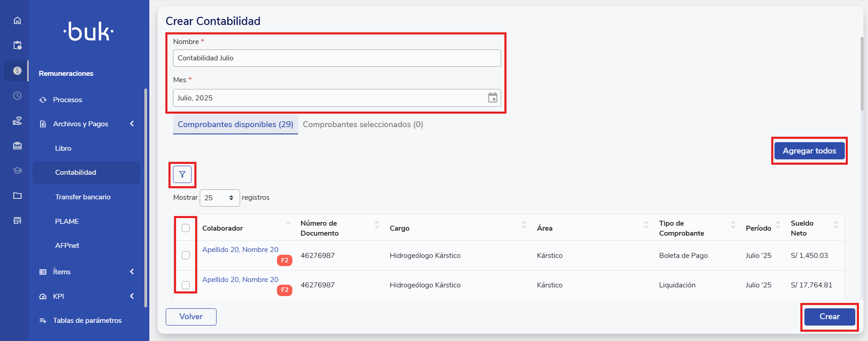Image resolution: width=868 pixels, height=341 pixels.
Task: Click the Nombre input field
Action: tap(336, 58)
